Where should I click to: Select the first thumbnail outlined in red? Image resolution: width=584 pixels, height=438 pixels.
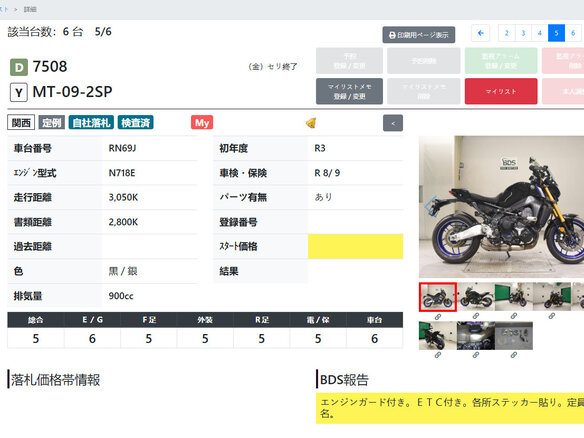pos(438,296)
